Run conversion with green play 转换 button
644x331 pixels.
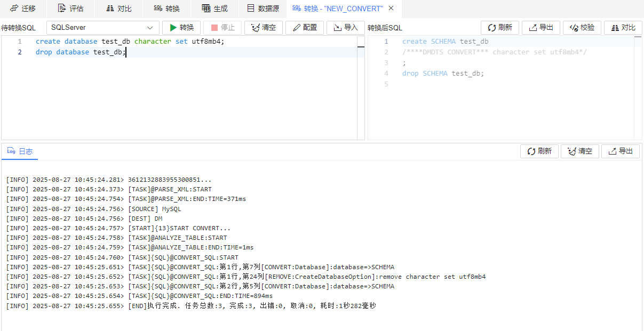coord(181,28)
